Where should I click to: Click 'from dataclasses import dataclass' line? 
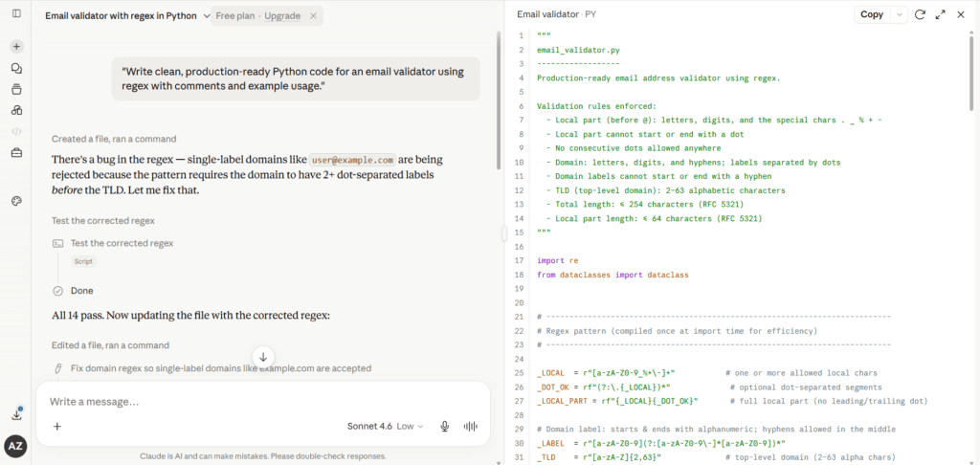point(612,275)
